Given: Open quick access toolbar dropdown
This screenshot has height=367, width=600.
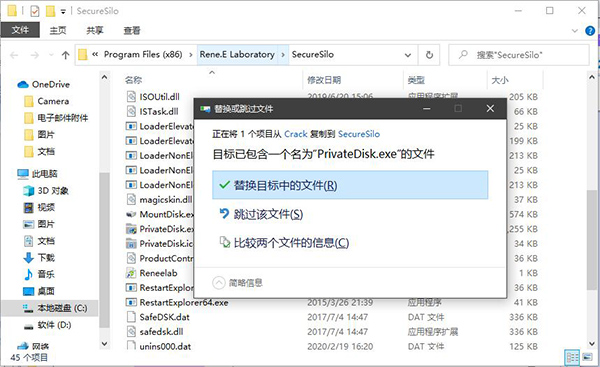Looking at the screenshot, I should (63, 11).
